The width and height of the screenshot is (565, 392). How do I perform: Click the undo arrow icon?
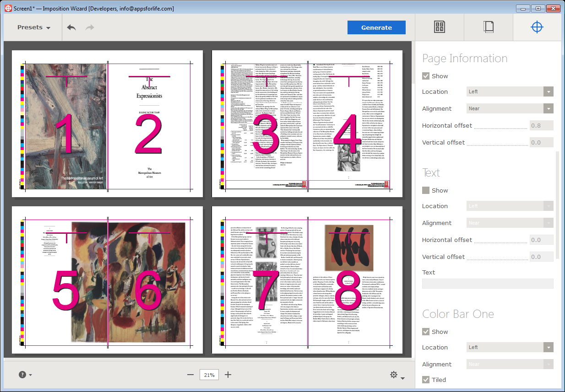71,27
